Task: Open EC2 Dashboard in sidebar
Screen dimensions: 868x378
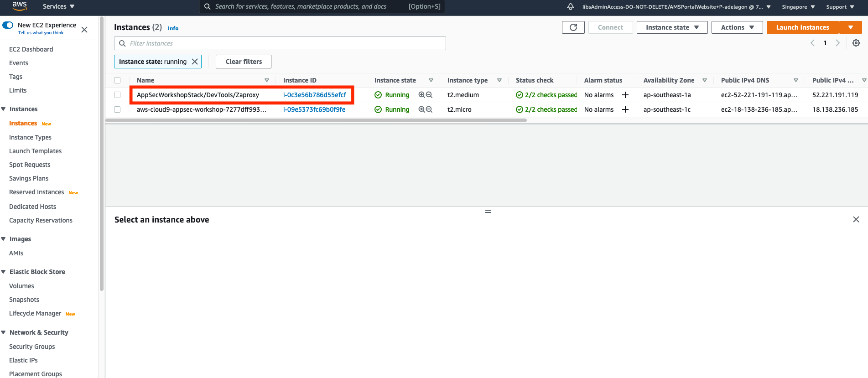Action: (31, 49)
